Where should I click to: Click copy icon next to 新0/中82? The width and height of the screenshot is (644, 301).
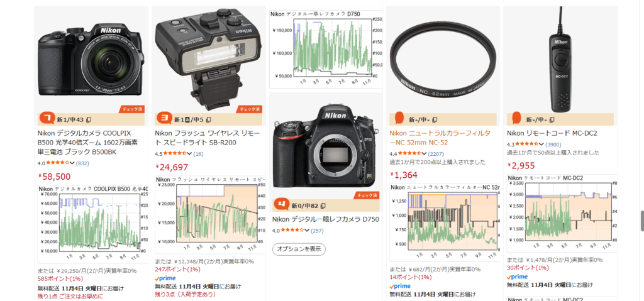coord(323,205)
